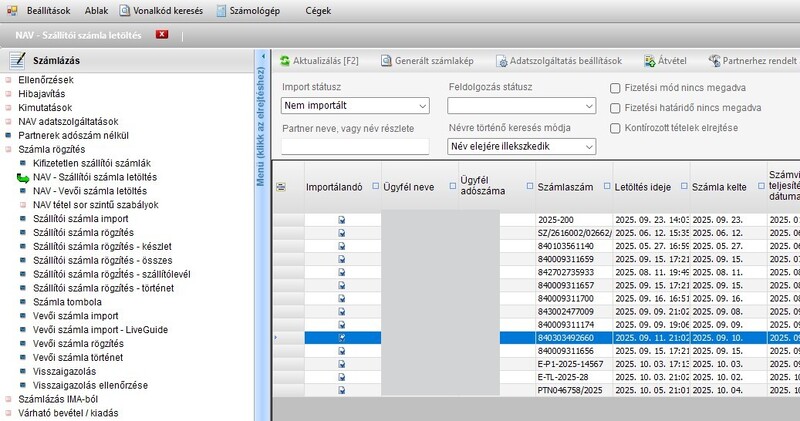Open the Ablak menu
Viewport: 800px width, 421px height.
(96, 11)
